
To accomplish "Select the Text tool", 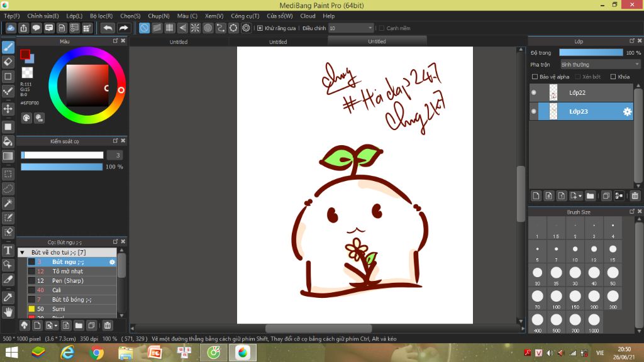I will tap(8, 250).
